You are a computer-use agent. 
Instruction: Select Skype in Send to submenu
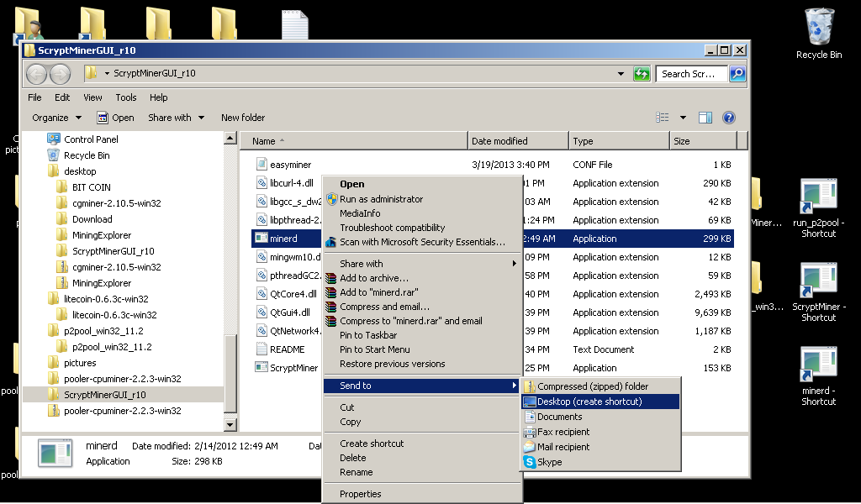pyautogui.click(x=600, y=462)
